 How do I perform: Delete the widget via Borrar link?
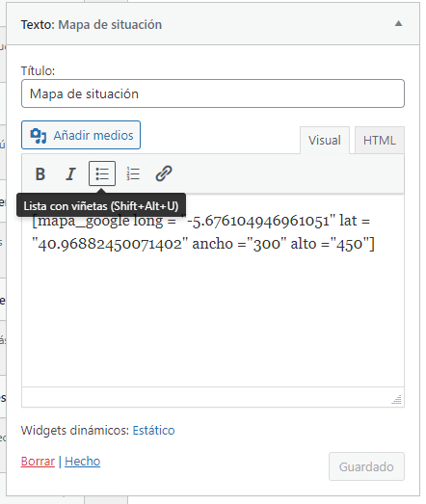coord(38,462)
